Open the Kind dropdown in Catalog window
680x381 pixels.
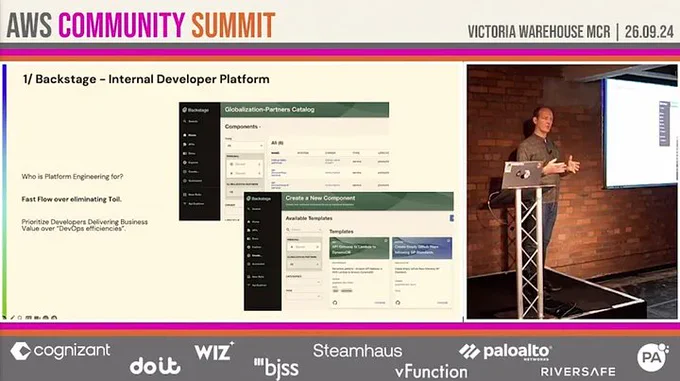[245, 146]
